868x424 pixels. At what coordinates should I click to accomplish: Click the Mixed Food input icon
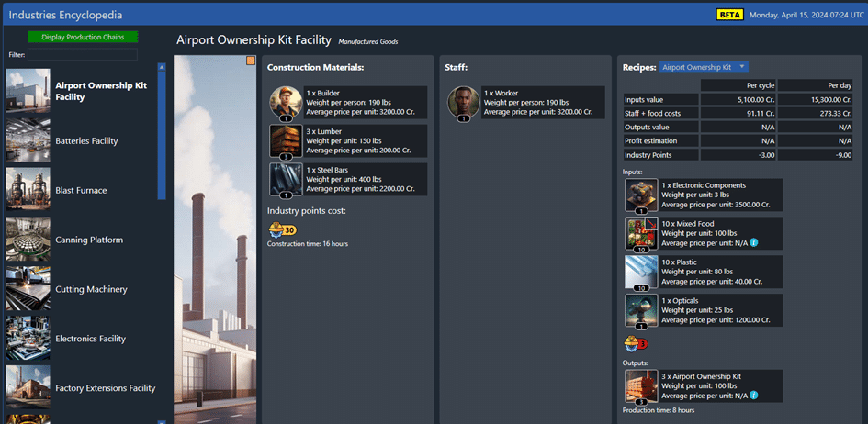[x=641, y=233]
